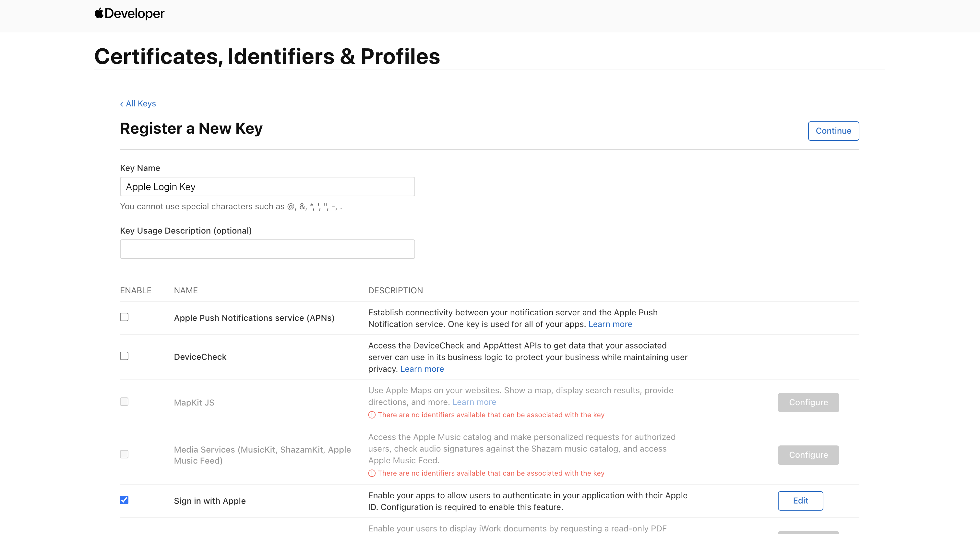
Task: Enable the DeviceCheck checkbox
Action: click(x=124, y=356)
